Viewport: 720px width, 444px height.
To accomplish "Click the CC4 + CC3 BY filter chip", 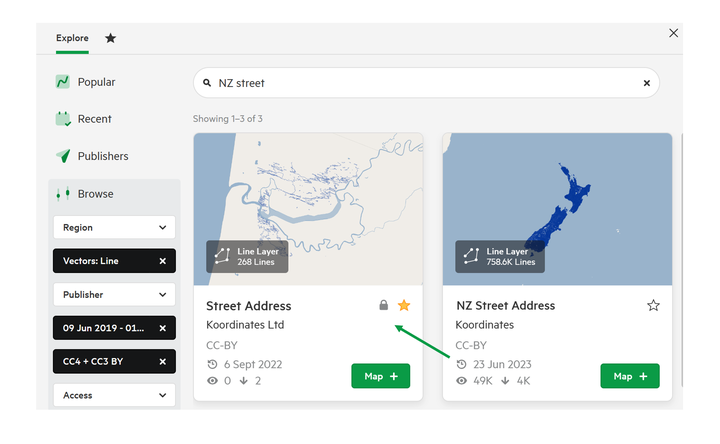I will pyautogui.click(x=114, y=361).
